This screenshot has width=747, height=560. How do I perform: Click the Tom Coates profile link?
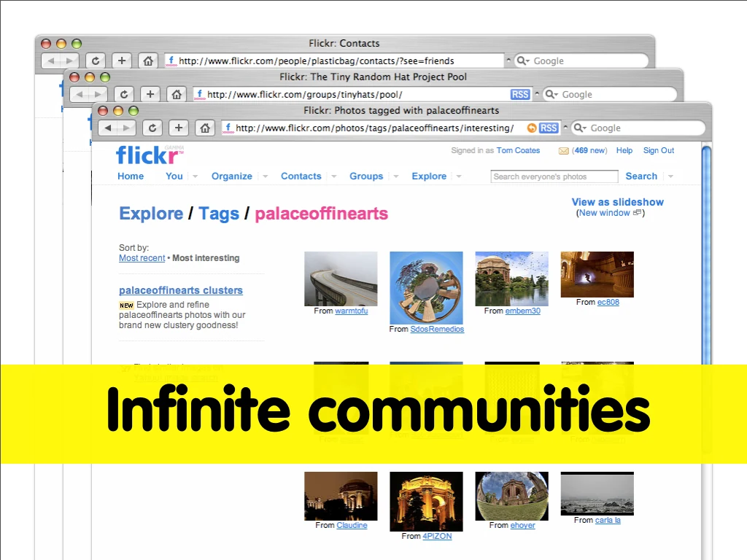click(519, 150)
